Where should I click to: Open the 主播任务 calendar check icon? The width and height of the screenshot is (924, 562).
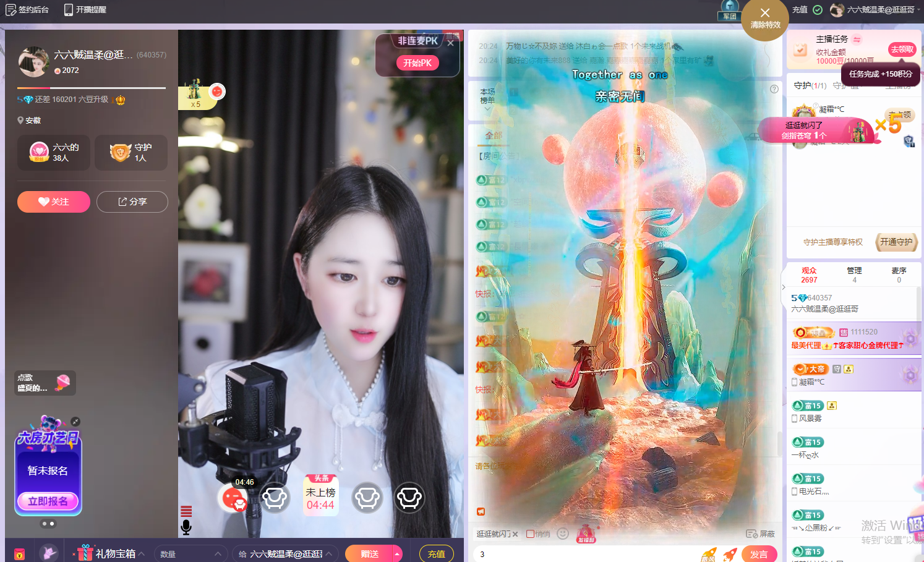(x=800, y=50)
